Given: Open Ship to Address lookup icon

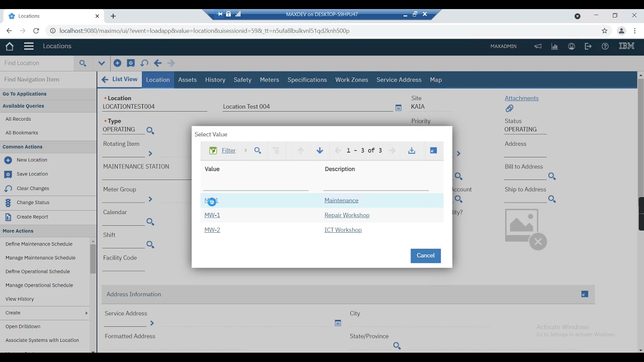Looking at the screenshot, I should click(552, 199).
